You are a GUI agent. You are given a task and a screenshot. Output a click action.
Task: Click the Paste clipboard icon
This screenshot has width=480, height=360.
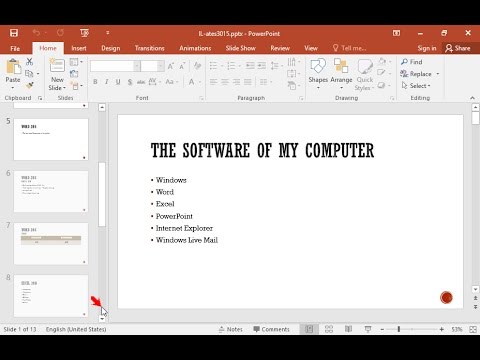(13, 67)
